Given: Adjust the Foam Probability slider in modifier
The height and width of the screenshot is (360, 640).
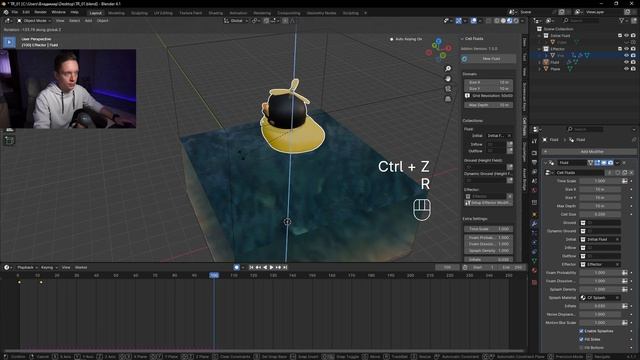Looking at the screenshot, I should [x=600, y=273].
